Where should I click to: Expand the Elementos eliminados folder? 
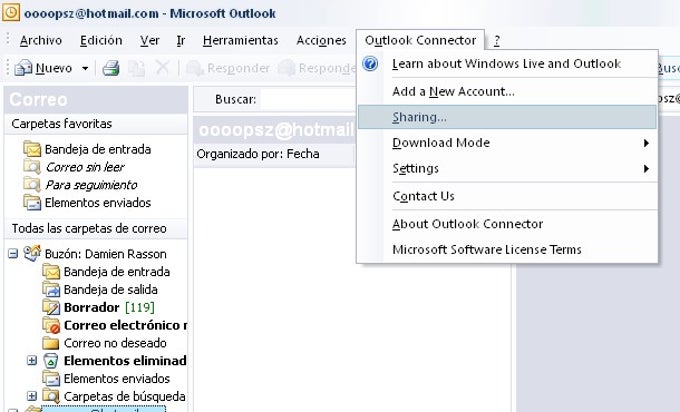[x=32, y=360]
